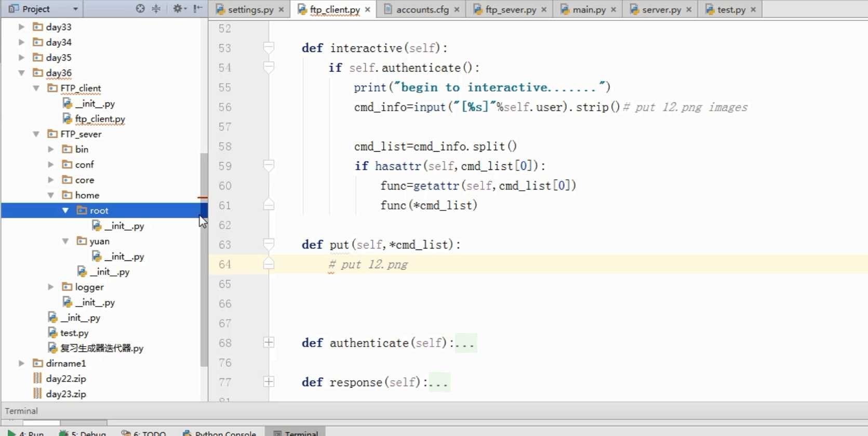Expand the conf folder
The height and width of the screenshot is (436, 868).
[x=50, y=164]
